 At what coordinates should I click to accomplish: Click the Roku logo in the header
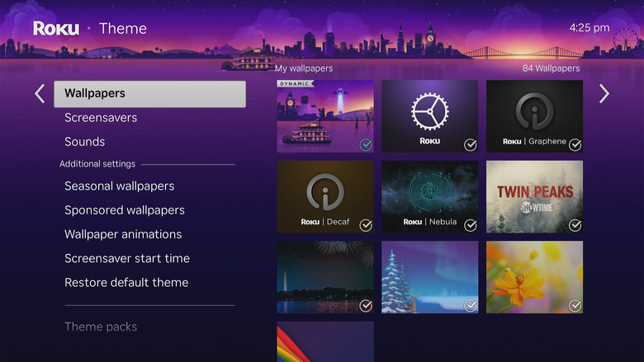click(56, 28)
